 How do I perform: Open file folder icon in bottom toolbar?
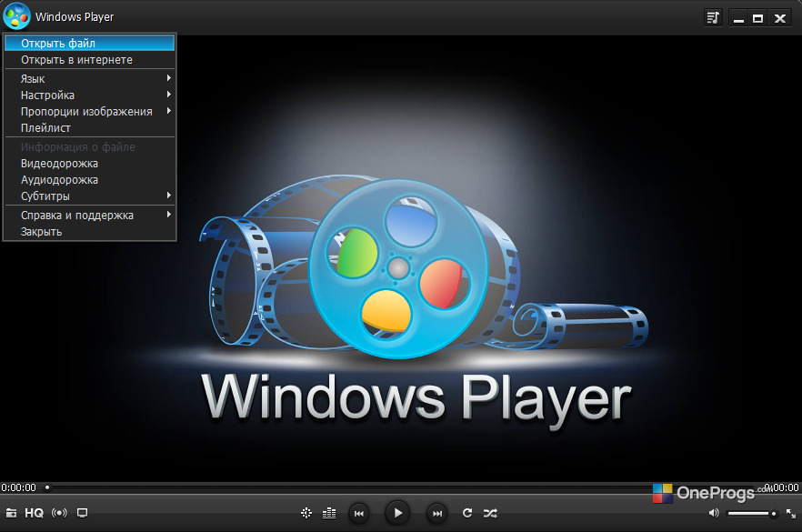(x=11, y=513)
